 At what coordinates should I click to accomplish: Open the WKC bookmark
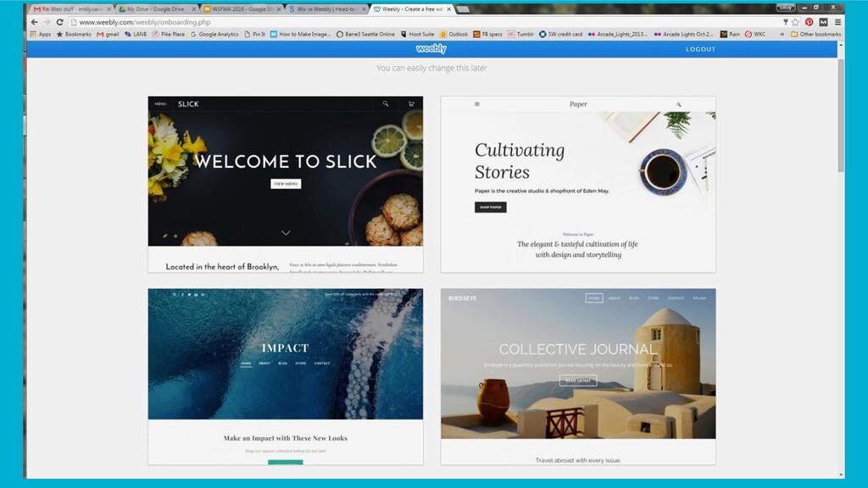(755, 34)
